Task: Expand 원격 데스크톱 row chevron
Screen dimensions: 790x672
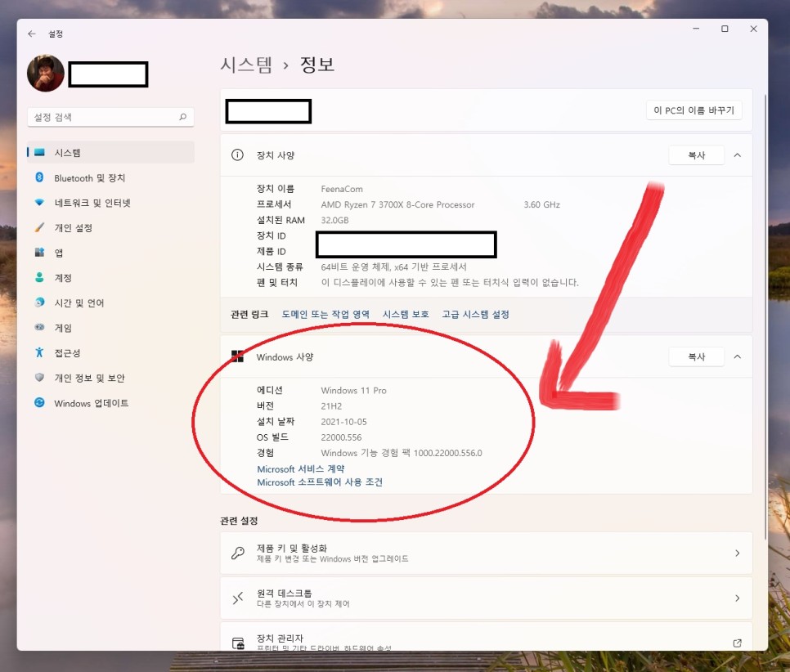Action: [x=737, y=598]
